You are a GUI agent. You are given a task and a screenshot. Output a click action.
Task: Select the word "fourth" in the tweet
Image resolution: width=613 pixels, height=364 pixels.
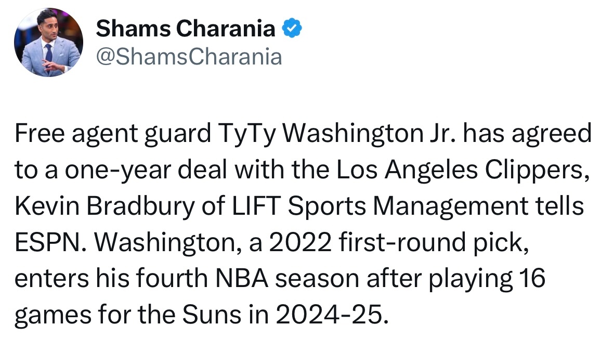(x=172, y=278)
